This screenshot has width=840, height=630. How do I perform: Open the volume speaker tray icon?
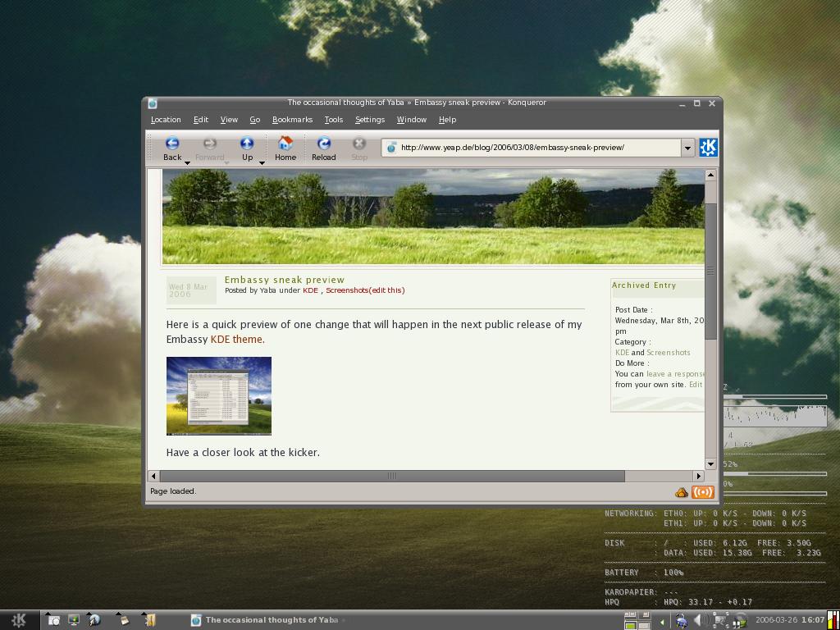(x=701, y=620)
